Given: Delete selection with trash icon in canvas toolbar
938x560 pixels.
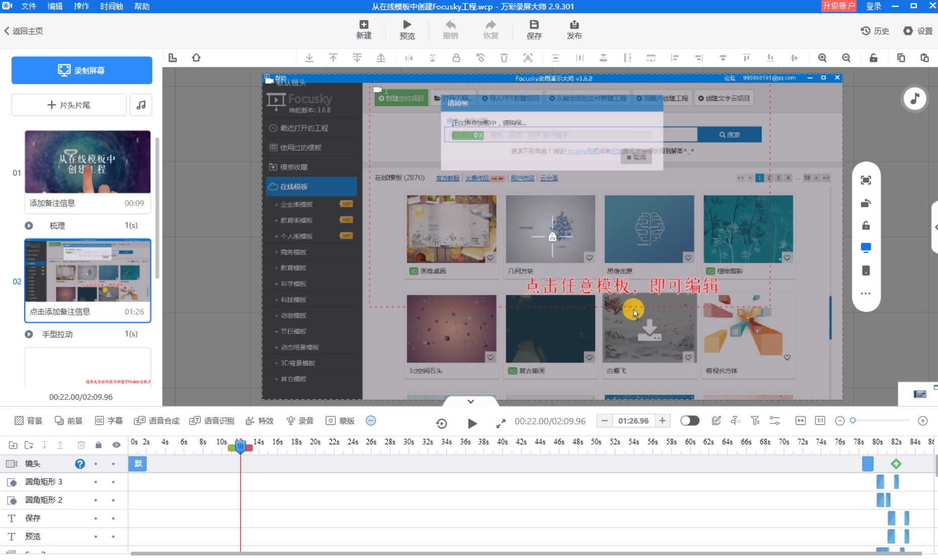Looking at the screenshot, I should [x=504, y=58].
